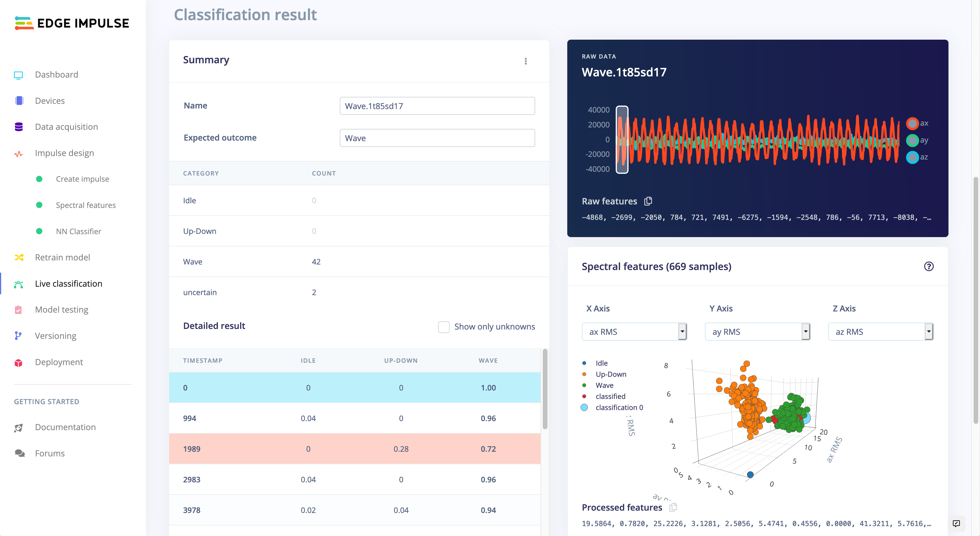Viewport: 980px width, 536px height.
Task: Click the Data acquisition database icon
Action: click(19, 127)
